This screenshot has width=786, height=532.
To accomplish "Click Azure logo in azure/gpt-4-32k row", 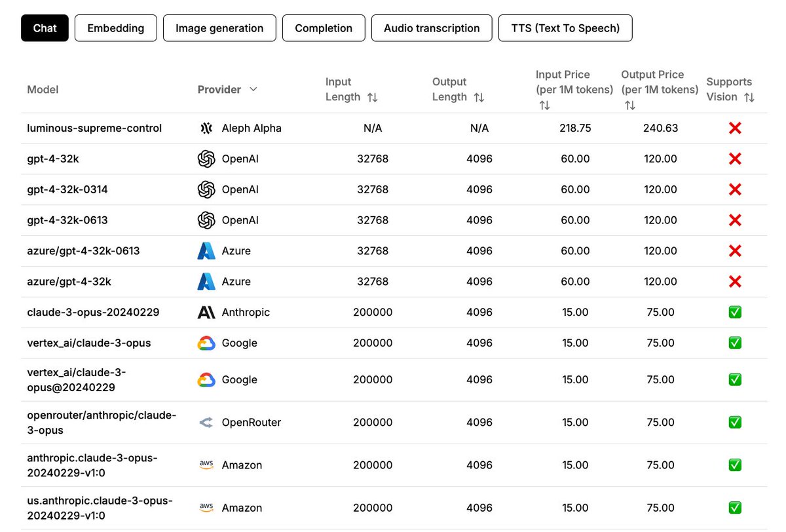I will (206, 282).
